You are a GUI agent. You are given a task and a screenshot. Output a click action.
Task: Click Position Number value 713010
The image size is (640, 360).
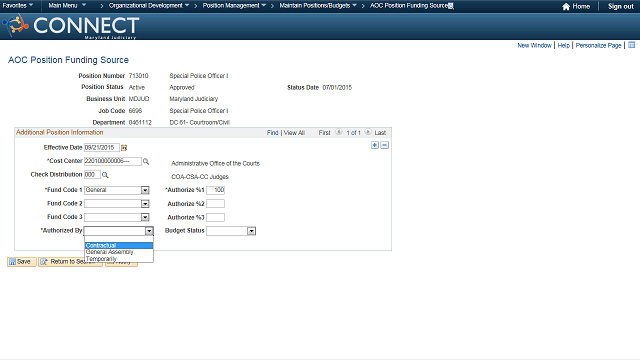coord(138,76)
